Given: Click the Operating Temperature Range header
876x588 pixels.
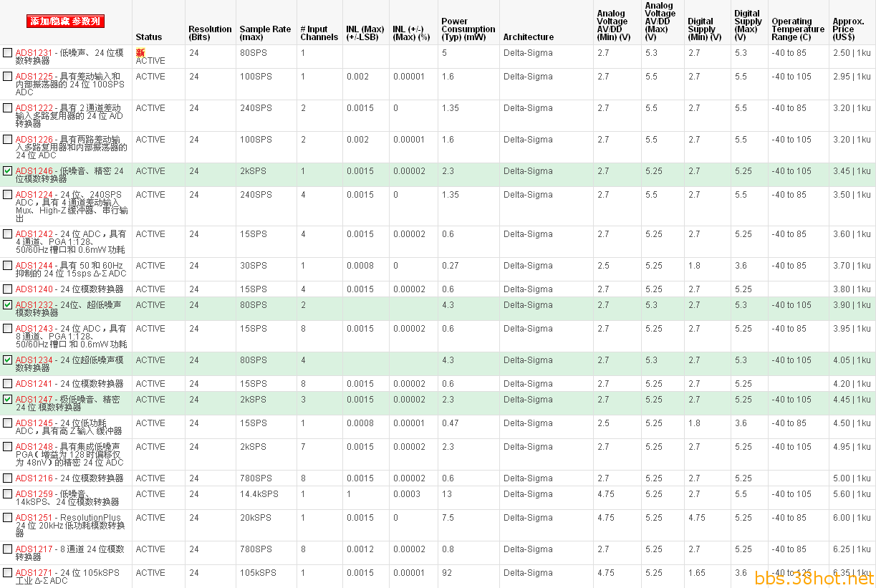Looking at the screenshot, I should point(798,29).
